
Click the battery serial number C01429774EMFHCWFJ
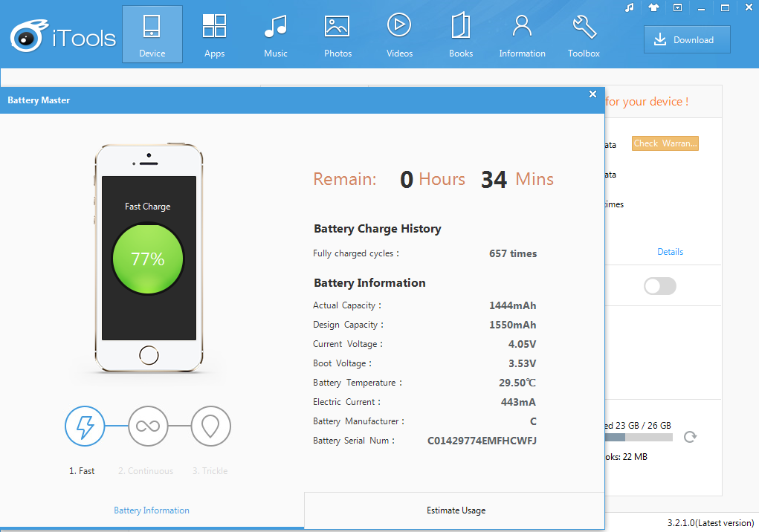point(482,441)
